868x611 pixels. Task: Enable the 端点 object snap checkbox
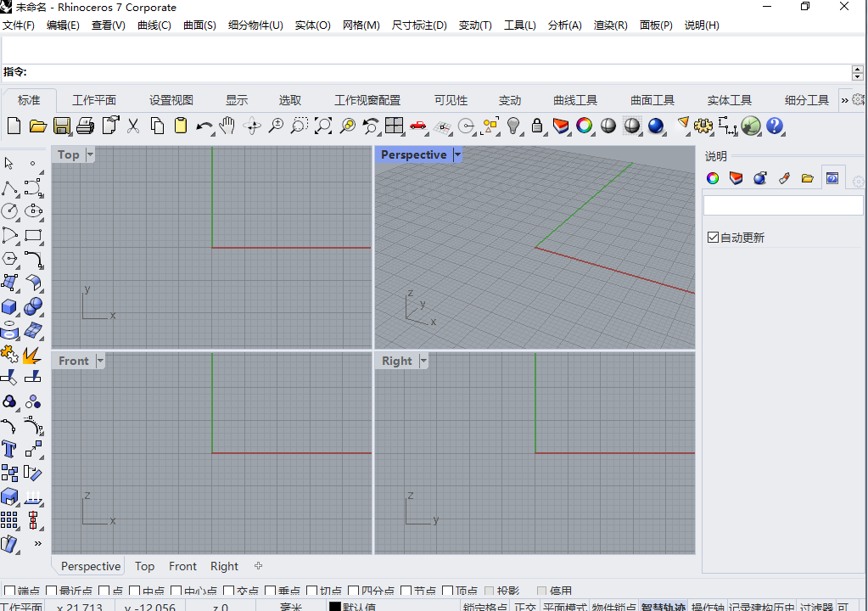[8, 590]
